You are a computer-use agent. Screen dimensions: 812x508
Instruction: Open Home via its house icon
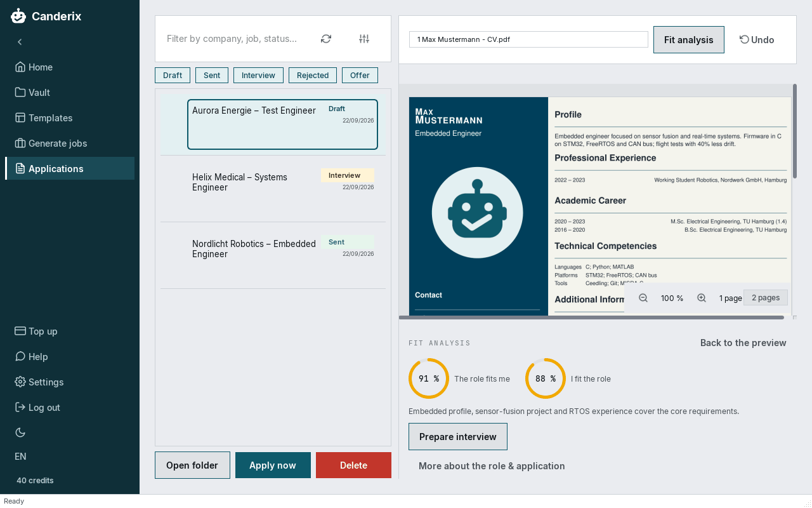20,67
